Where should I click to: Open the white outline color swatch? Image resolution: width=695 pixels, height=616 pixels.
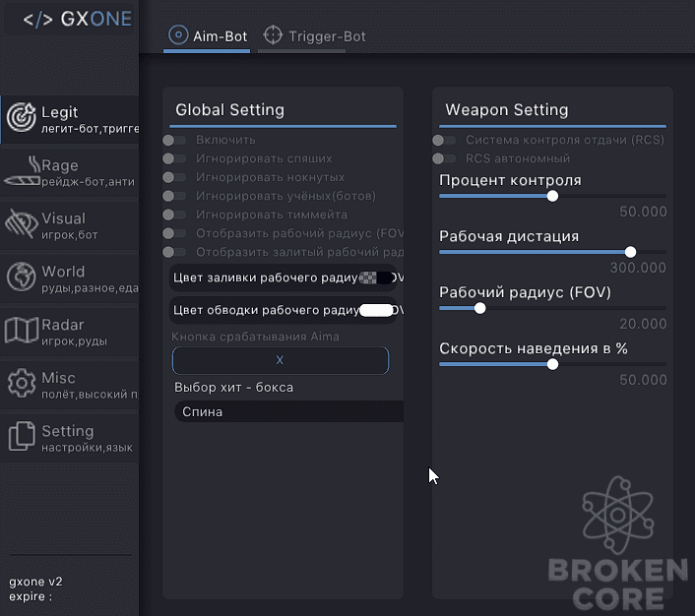(x=376, y=310)
